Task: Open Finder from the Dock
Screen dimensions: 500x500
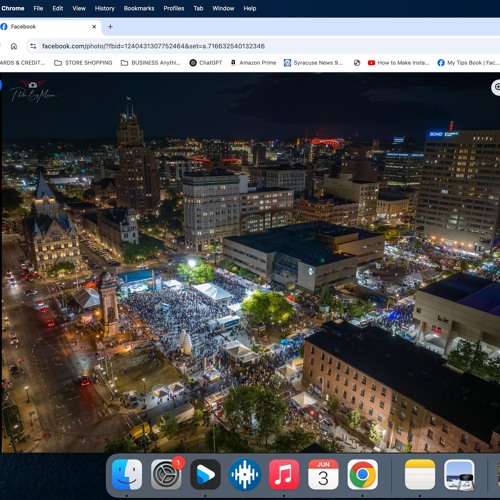Action: coord(127,474)
